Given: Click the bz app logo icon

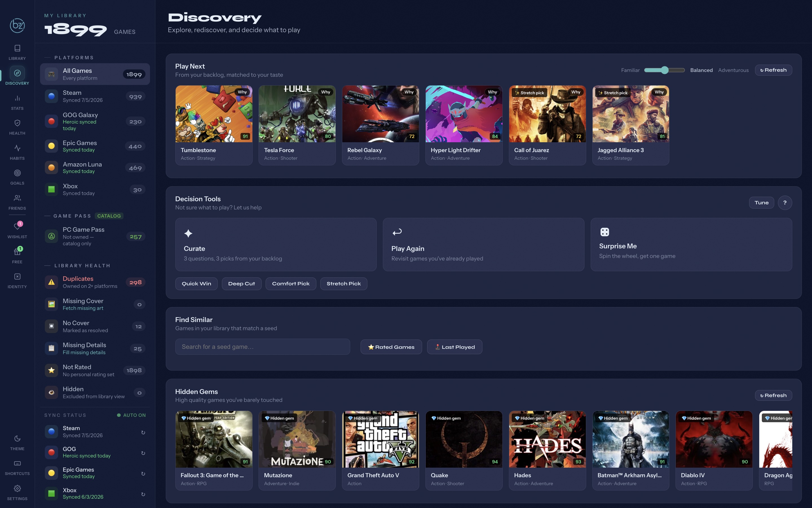Looking at the screenshot, I should click(x=17, y=25).
